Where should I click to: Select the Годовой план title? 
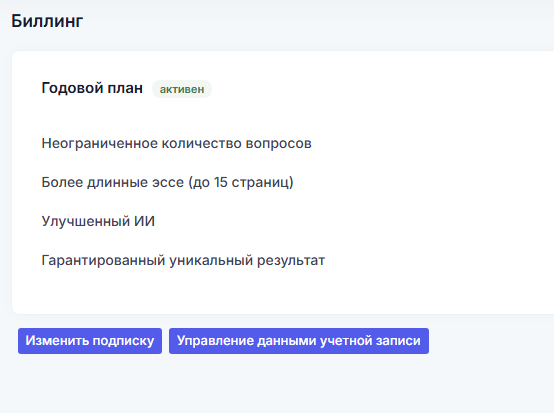click(92, 88)
